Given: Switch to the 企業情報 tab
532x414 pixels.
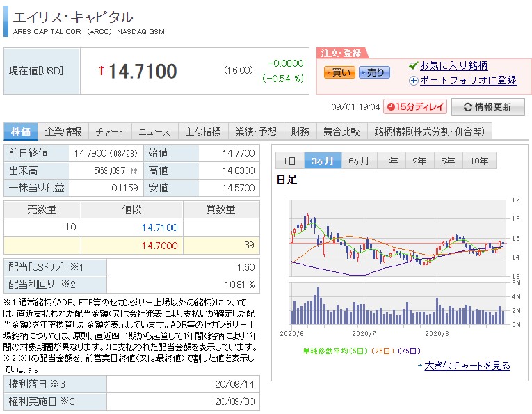Looking at the screenshot, I should 63,132.
